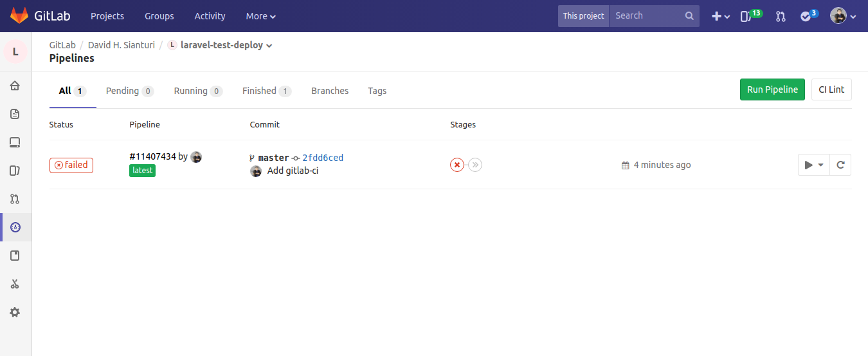Click the CI Lint button
Screen dimensions: 868x356
click(x=831, y=89)
